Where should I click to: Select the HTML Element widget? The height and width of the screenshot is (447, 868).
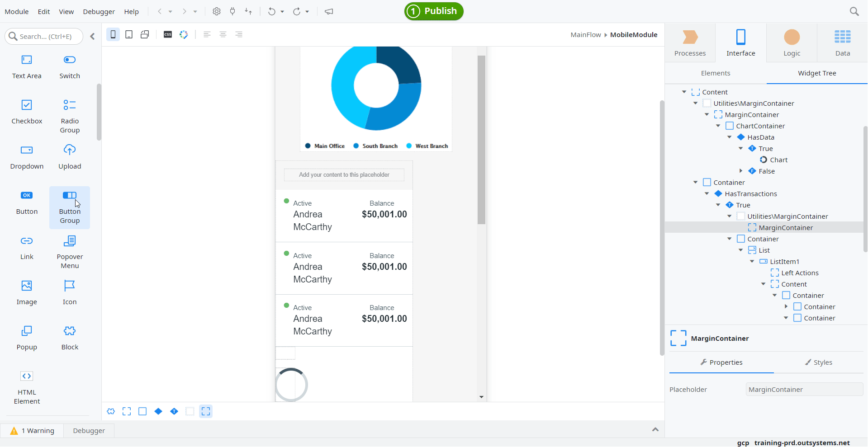(x=27, y=388)
